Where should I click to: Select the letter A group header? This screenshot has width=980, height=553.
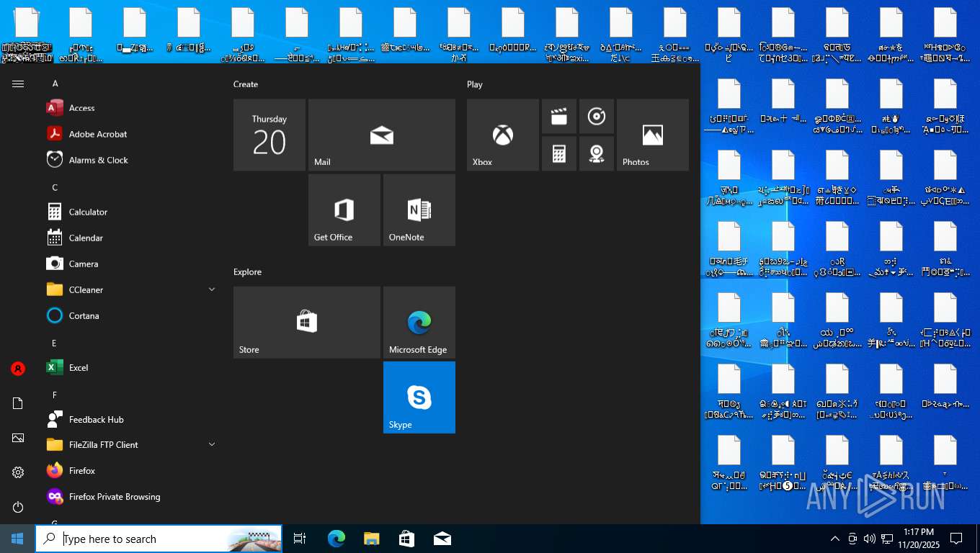click(x=55, y=84)
